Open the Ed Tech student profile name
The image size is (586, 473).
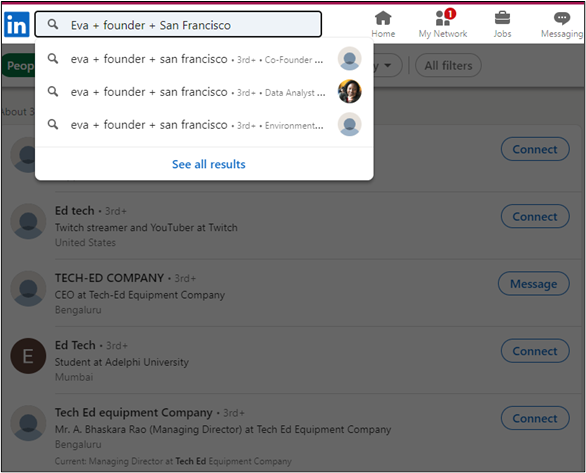(75, 345)
